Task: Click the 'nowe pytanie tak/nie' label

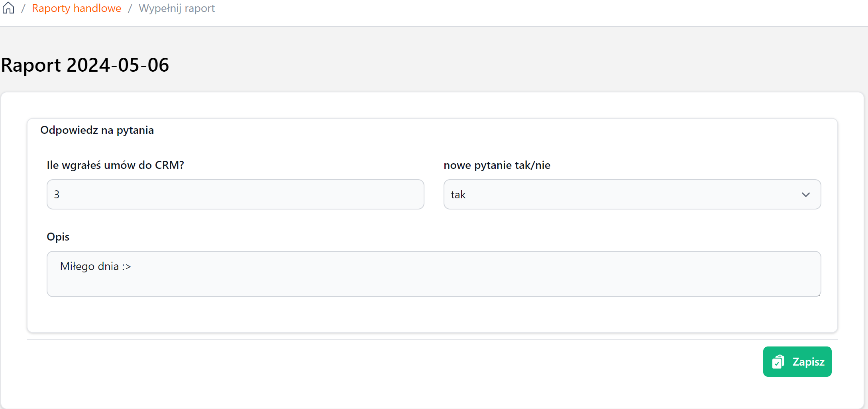Action: (x=497, y=165)
